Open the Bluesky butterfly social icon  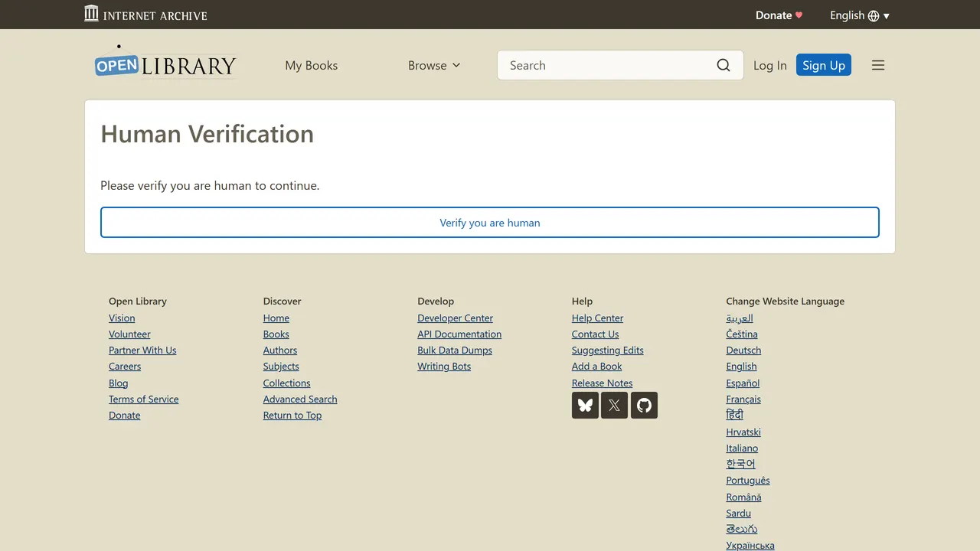click(585, 405)
